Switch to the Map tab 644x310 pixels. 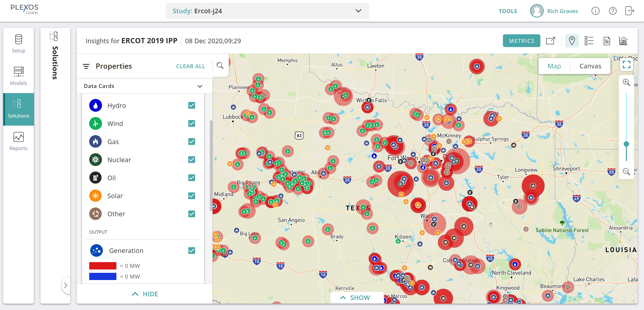tap(554, 66)
